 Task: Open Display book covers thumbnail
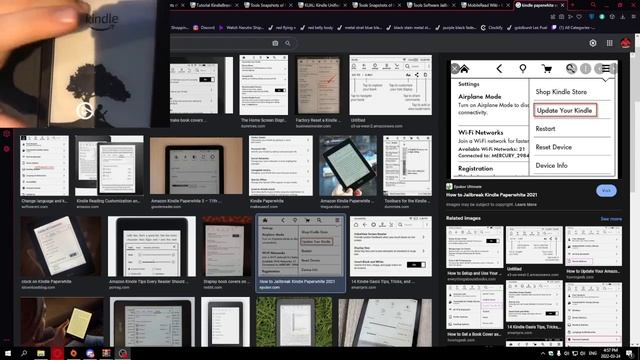[x=227, y=247]
